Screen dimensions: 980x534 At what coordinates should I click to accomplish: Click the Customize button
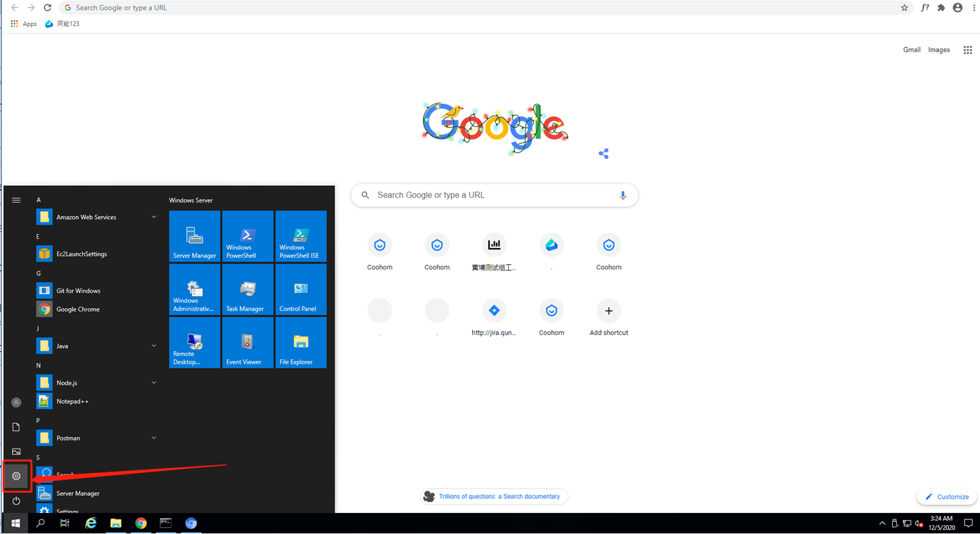coord(947,496)
